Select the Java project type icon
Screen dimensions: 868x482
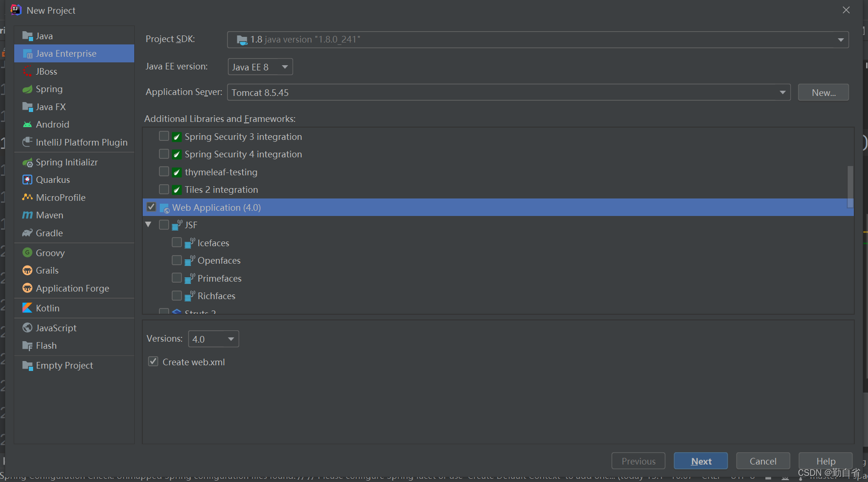tap(27, 36)
